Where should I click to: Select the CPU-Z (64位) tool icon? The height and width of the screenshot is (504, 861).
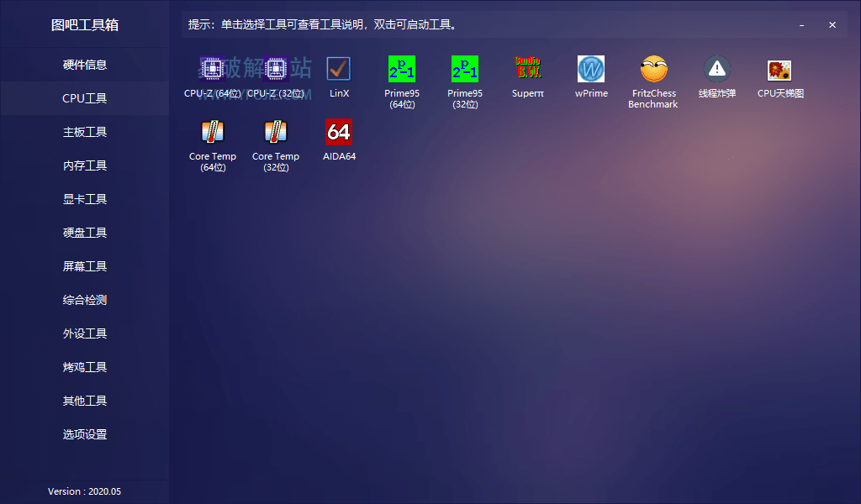(212, 69)
